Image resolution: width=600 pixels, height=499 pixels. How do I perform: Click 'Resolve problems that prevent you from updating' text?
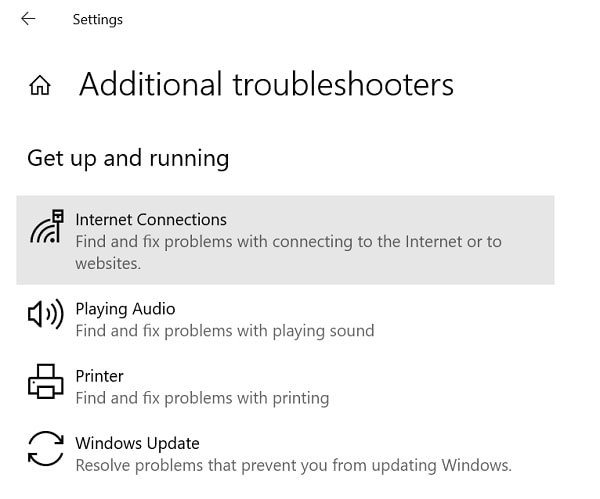tap(293, 465)
